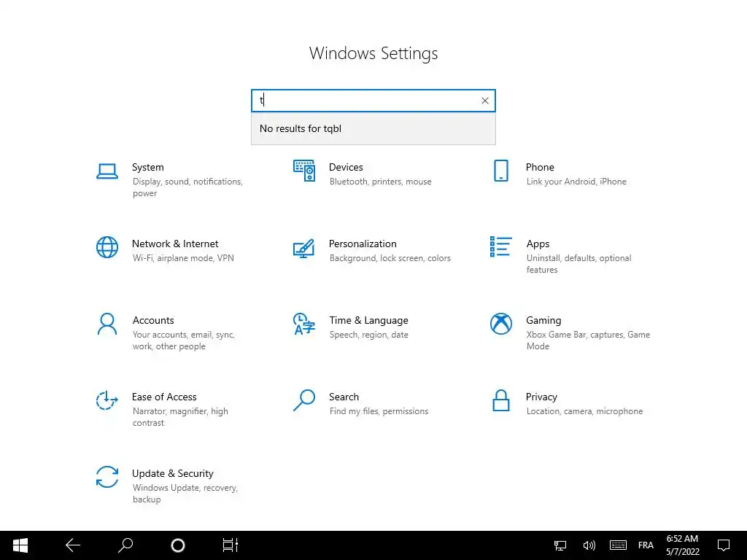Clear the settings search box
The width and height of the screenshot is (747, 560).
[x=485, y=101]
